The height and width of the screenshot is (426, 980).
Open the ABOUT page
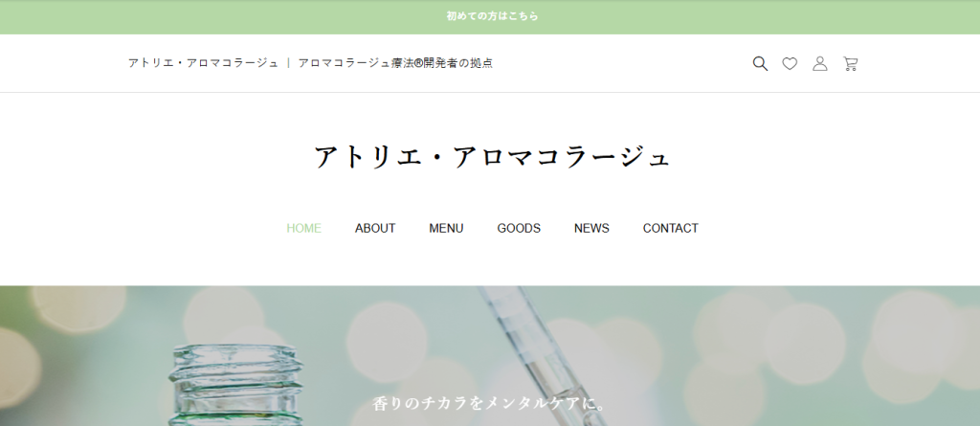pos(375,228)
